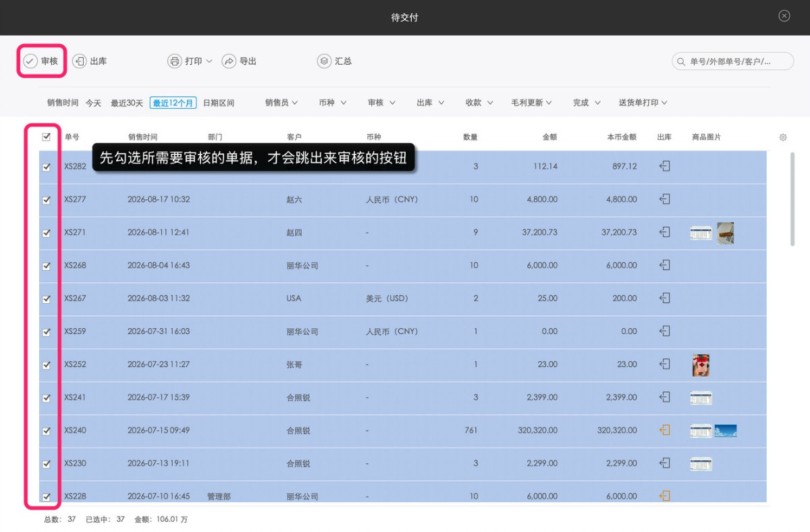The width and height of the screenshot is (810, 532).
Task: Choose the 日期区间 date range filter
Action: 219,103
